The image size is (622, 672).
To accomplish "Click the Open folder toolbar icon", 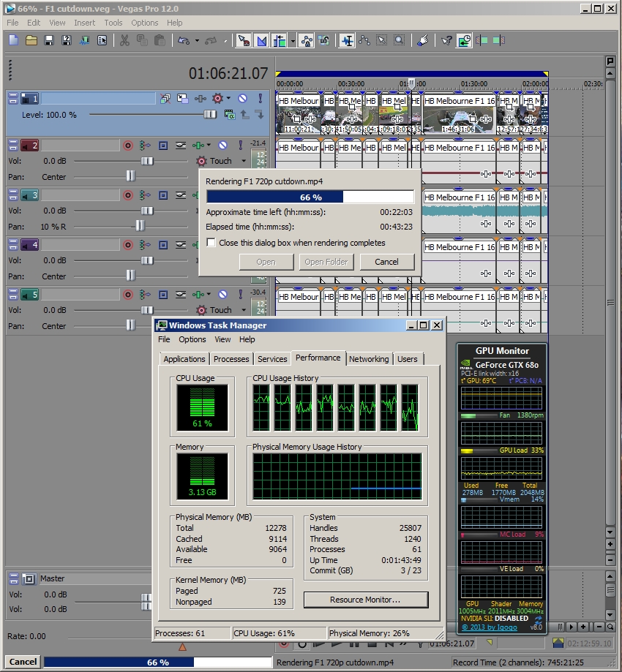I will pos(31,40).
